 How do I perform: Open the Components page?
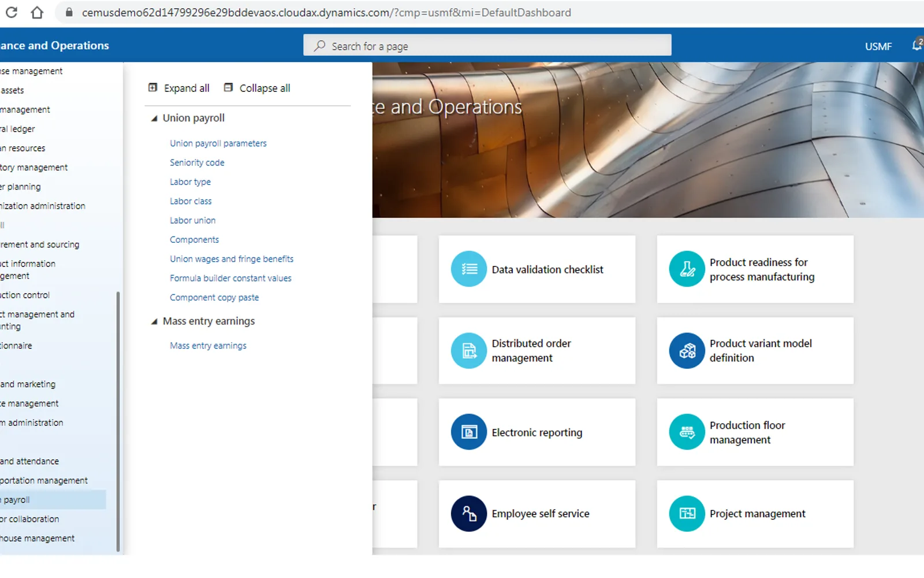click(194, 239)
